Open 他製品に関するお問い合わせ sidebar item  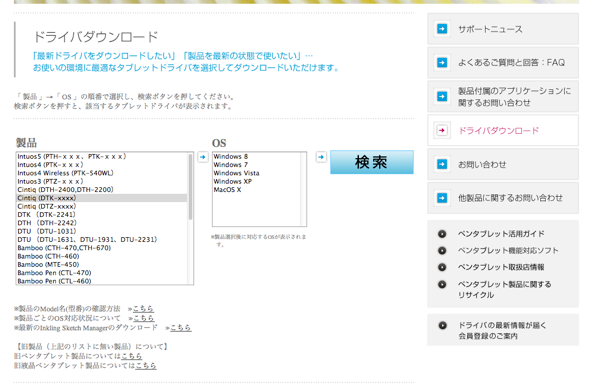[x=503, y=198]
